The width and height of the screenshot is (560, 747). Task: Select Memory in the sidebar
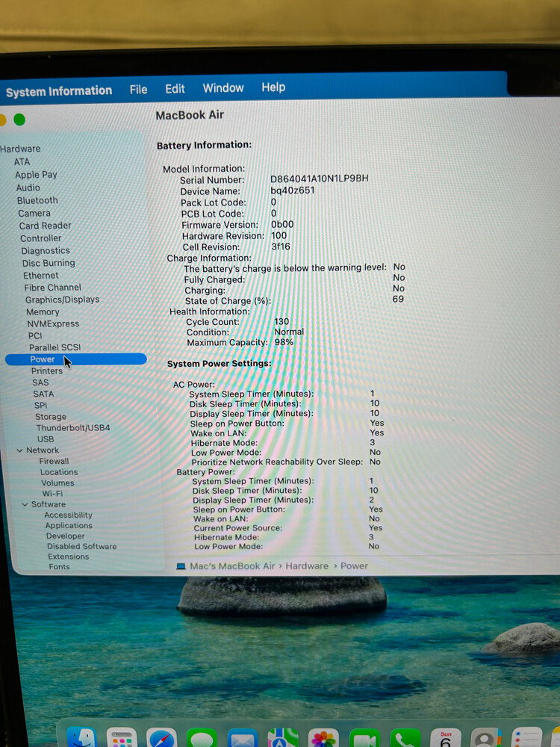[43, 312]
